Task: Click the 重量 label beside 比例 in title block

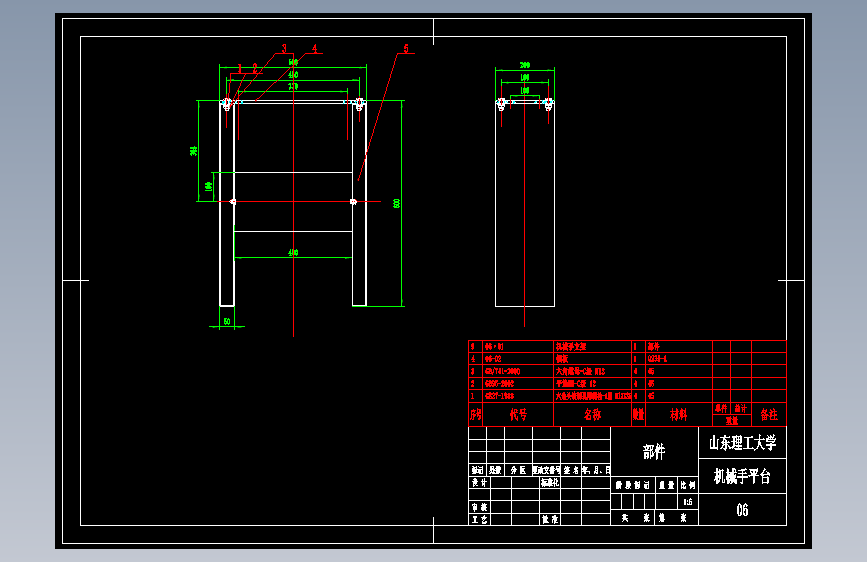Action: click(x=667, y=485)
